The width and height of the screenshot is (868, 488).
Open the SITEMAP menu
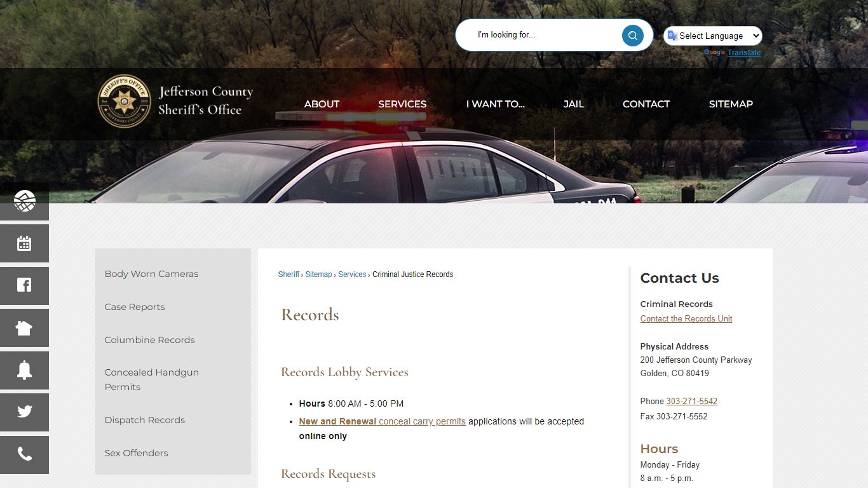coord(731,104)
